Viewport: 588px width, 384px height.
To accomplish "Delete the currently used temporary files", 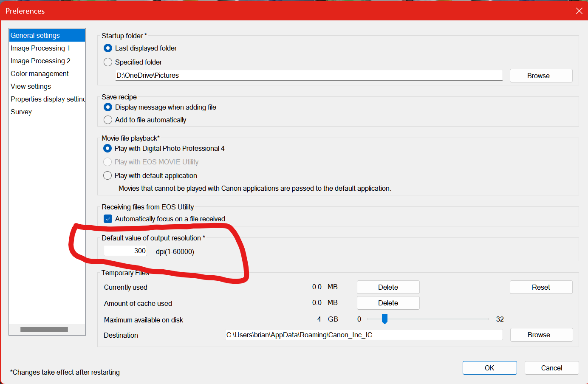I will [388, 288].
